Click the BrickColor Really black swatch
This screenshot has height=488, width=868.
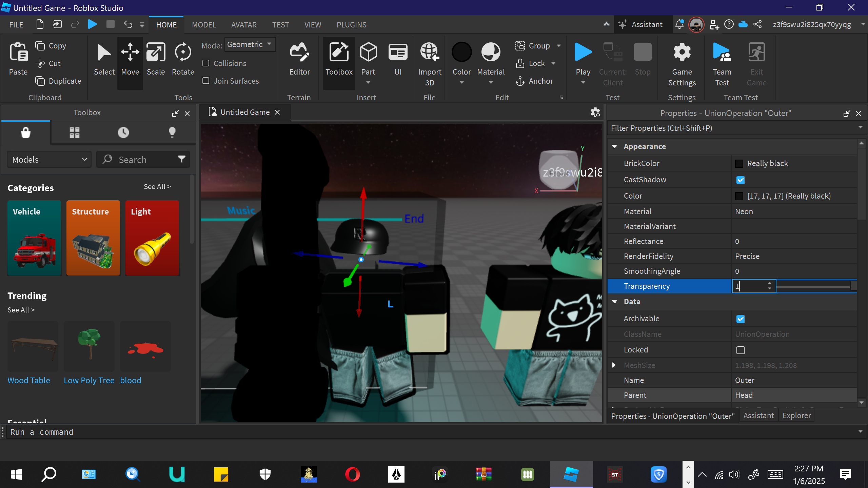[739, 164]
